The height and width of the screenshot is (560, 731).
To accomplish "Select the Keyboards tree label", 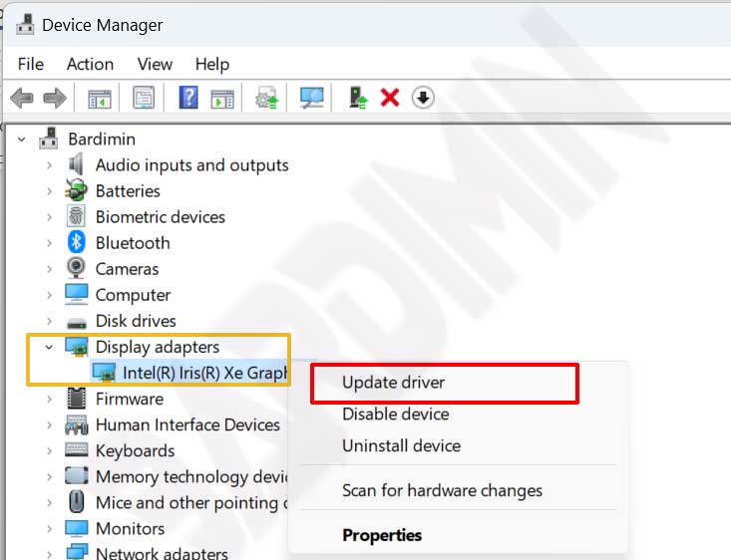I will (x=135, y=451).
